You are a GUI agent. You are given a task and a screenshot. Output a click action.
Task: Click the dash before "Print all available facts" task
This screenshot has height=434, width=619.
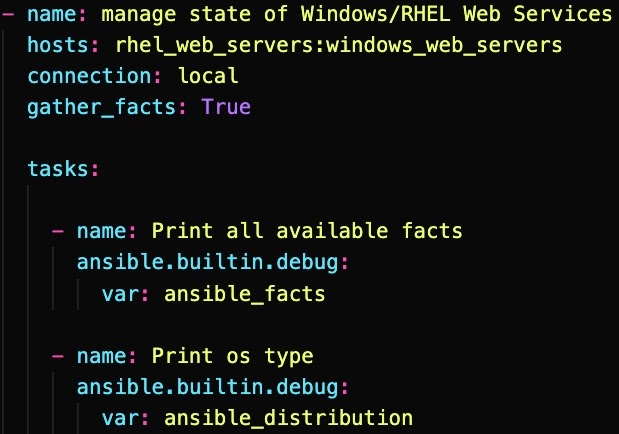[x=58, y=231]
